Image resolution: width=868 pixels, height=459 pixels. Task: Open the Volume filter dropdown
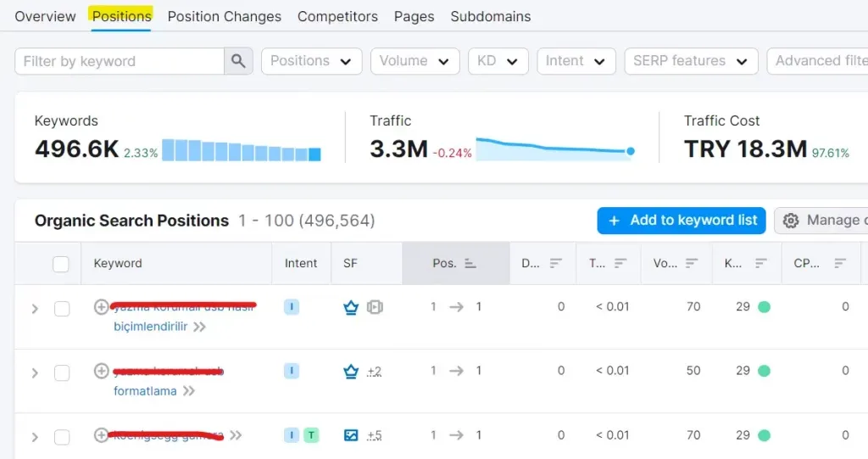(x=415, y=61)
